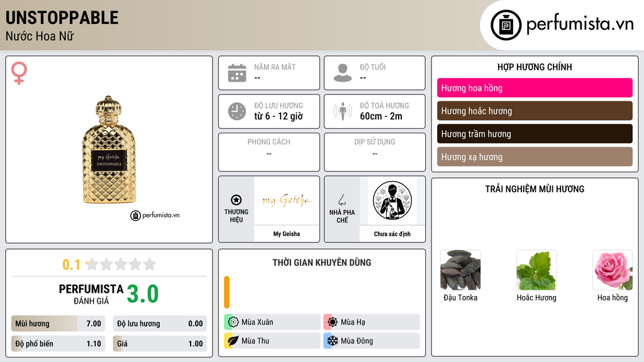The width and height of the screenshot is (644, 362).
Task: Click the dark Hương trầm hương accord bar
Action: coord(535,134)
